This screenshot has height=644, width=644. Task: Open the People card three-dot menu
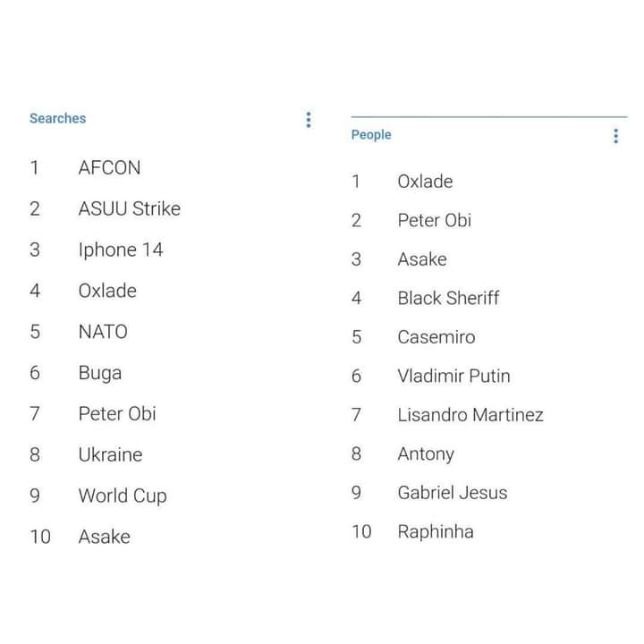tap(615, 136)
